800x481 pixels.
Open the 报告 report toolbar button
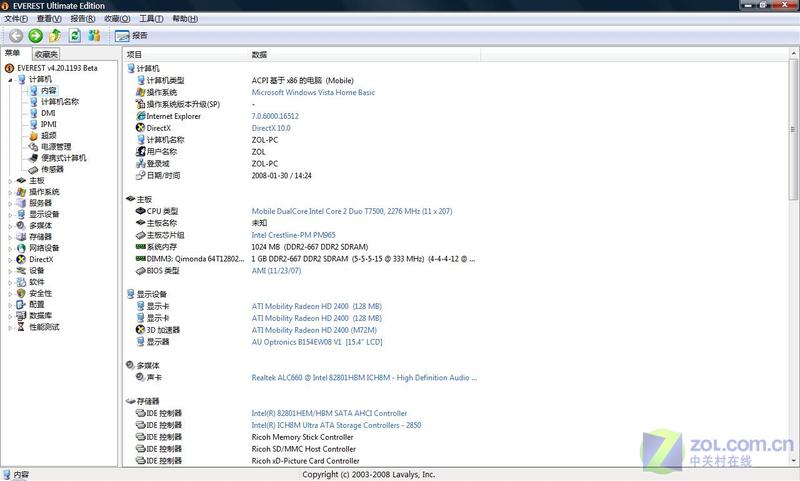point(131,36)
